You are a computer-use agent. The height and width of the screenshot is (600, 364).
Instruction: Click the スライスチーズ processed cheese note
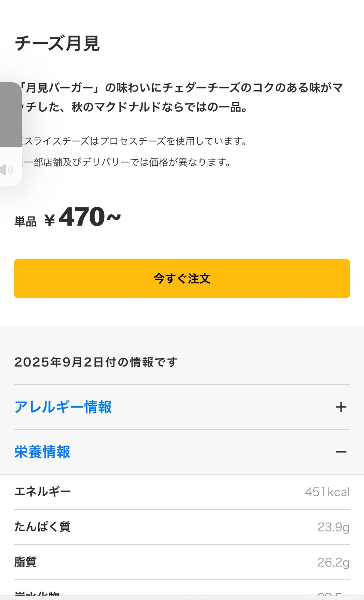pyautogui.click(x=132, y=141)
